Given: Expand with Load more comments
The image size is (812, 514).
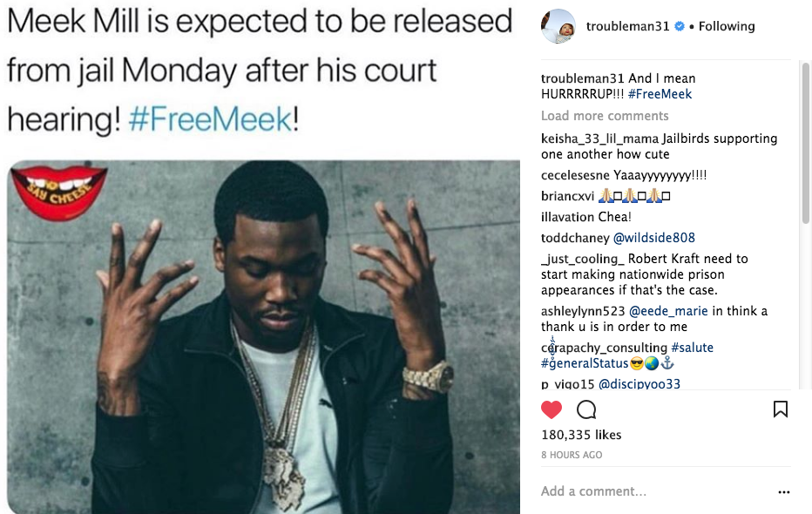Looking at the screenshot, I should (x=605, y=115).
